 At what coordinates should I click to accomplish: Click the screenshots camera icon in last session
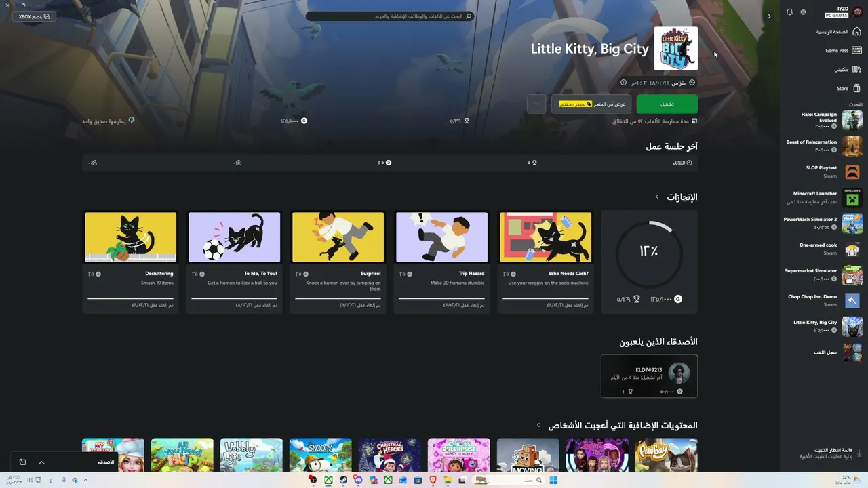point(239,163)
